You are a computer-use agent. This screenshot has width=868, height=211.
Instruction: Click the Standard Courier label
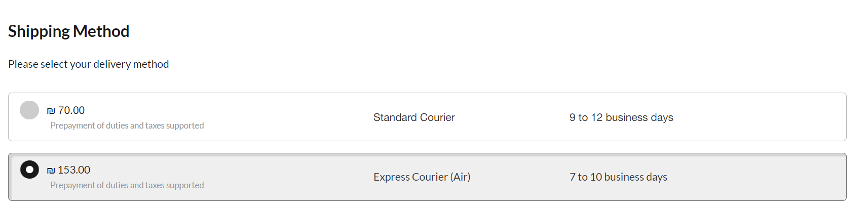pyautogui.click(x=414, y=117)
